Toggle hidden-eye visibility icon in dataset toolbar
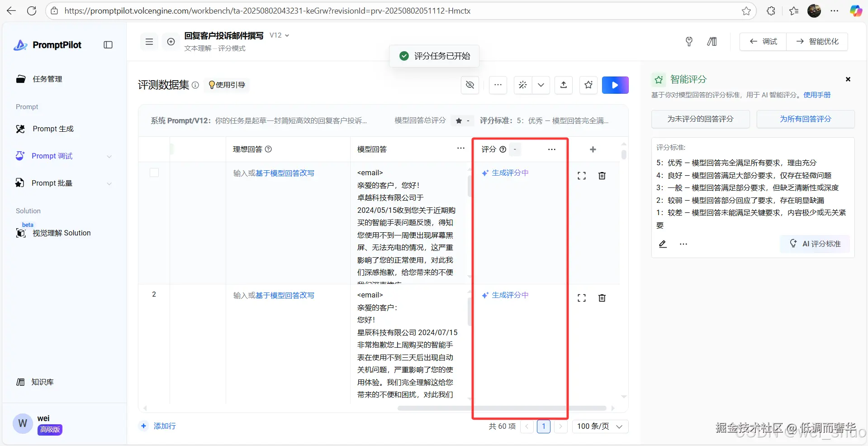 click(470, 85)
